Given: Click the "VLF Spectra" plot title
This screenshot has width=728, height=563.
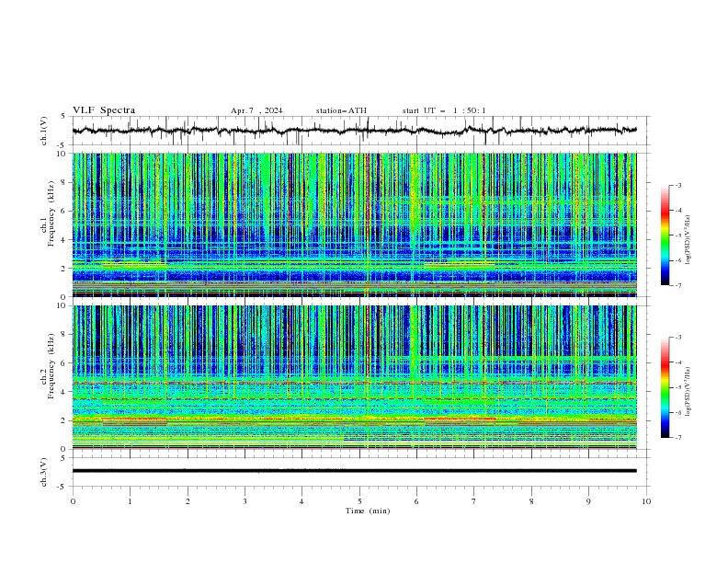Looking at the screenshot, I should (x=104, y=110).
